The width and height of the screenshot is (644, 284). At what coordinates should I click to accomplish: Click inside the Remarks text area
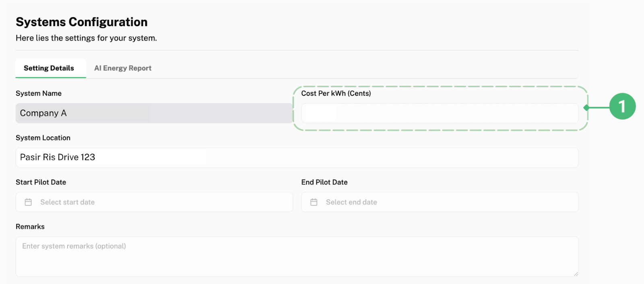pyautogui.click(x=297, y=258)
